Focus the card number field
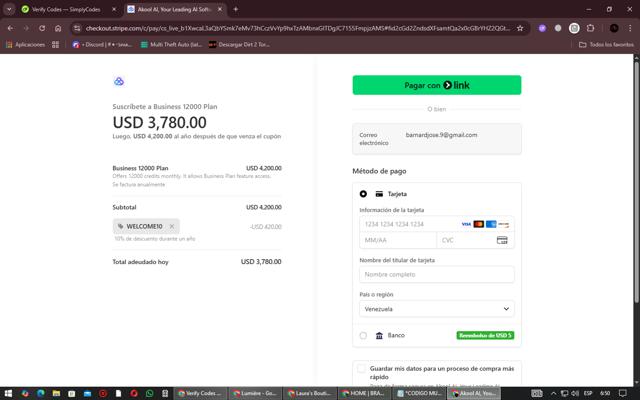Screen dimensions: 640x400 click(x=437, y=224)
